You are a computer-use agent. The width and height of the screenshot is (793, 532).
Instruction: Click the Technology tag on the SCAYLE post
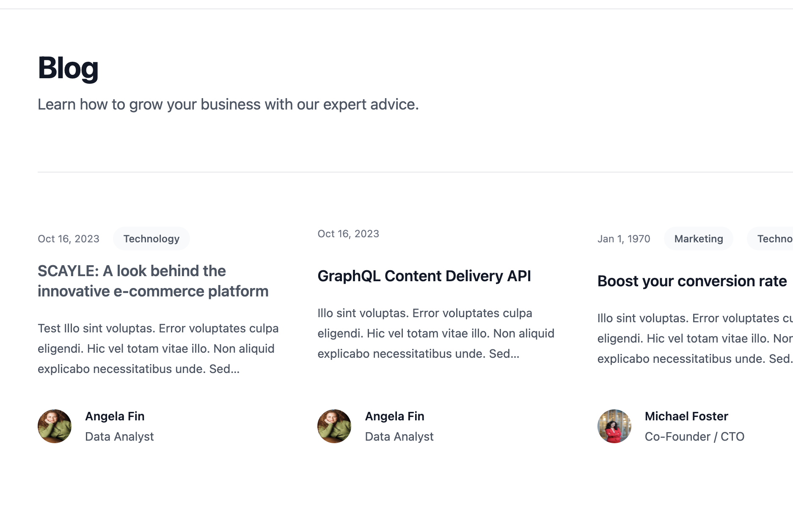[151, 239]
